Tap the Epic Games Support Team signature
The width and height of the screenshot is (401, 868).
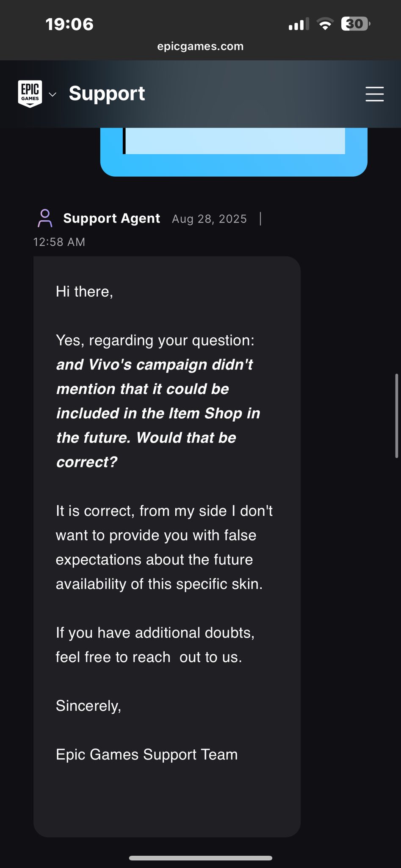pyautogui.click(x=147, y=754)
